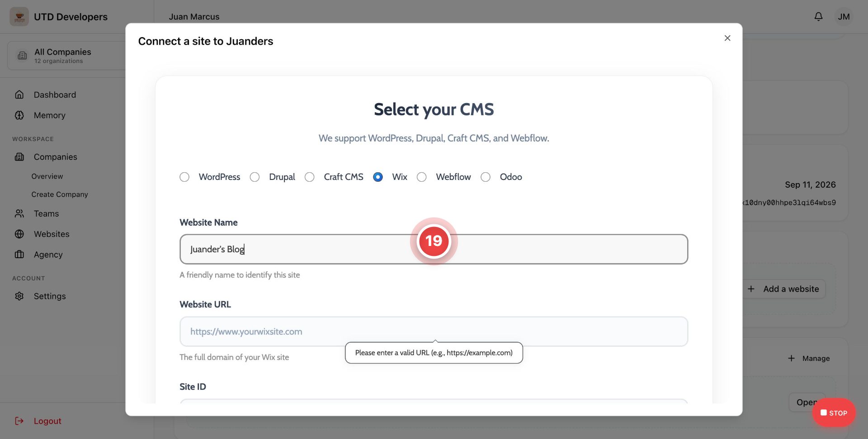Click the plus icon in Add a website
This screenshot has height=439, width=868.
pyautogui.click(x=751, y=289)
